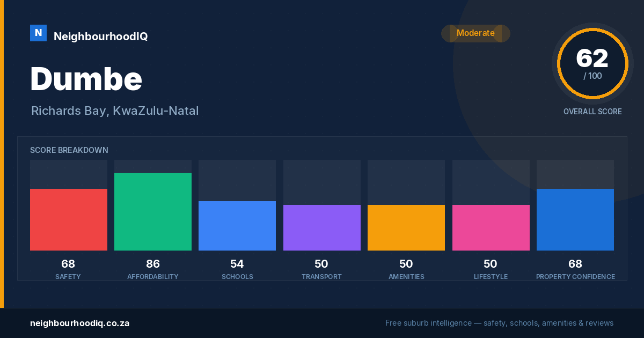Click the Property Confidence label

click(575, 277)
